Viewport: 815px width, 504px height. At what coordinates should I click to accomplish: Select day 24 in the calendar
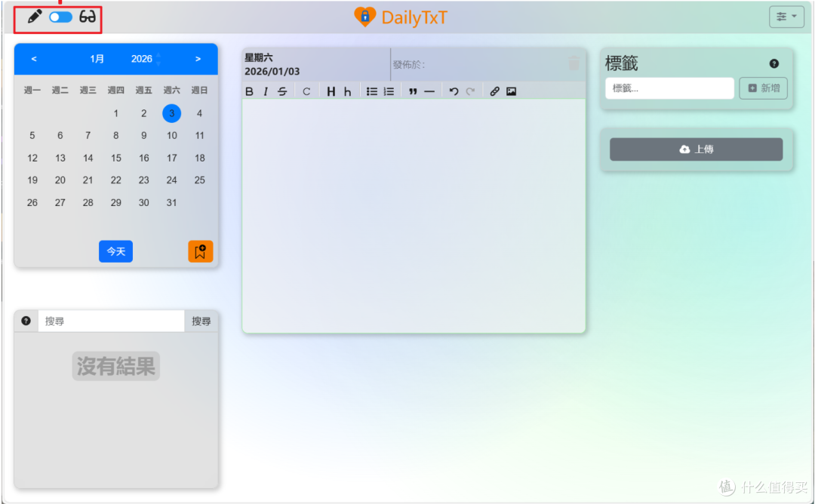(171, 180)
